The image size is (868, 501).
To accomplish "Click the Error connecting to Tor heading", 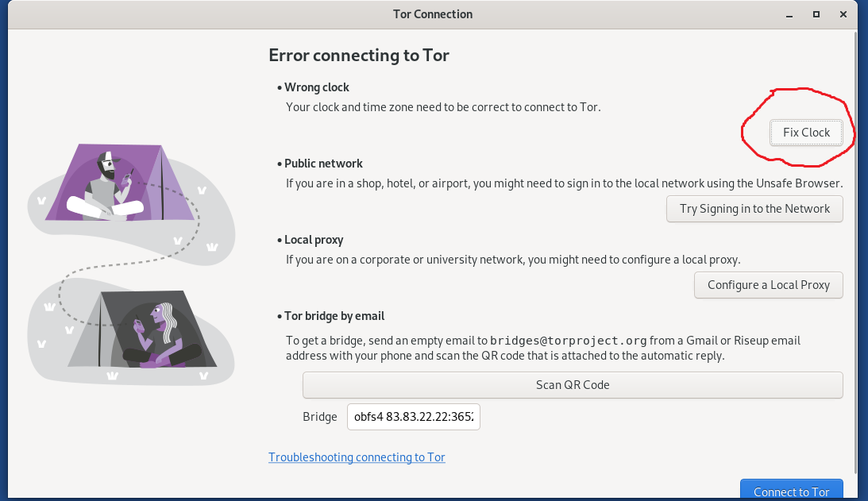I will (359, 56).
